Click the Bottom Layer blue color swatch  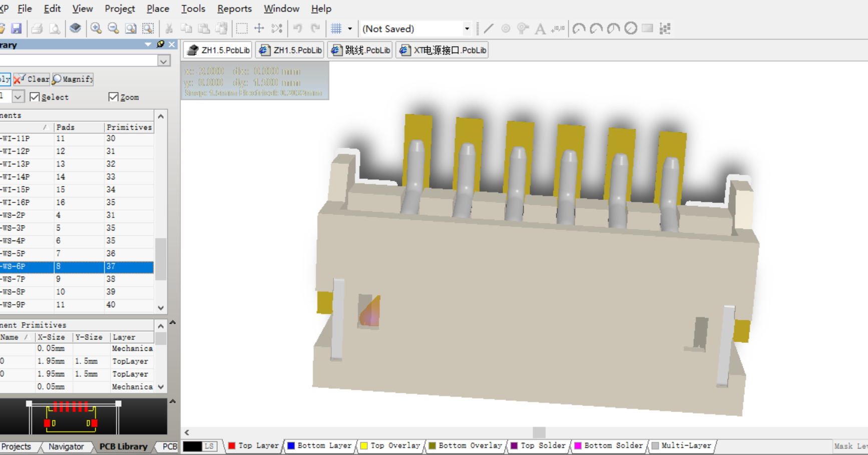[x=291, y=445]
